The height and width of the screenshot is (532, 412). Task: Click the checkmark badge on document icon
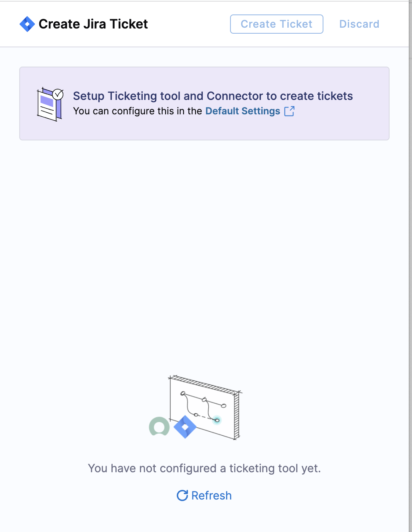click(58, 94)
